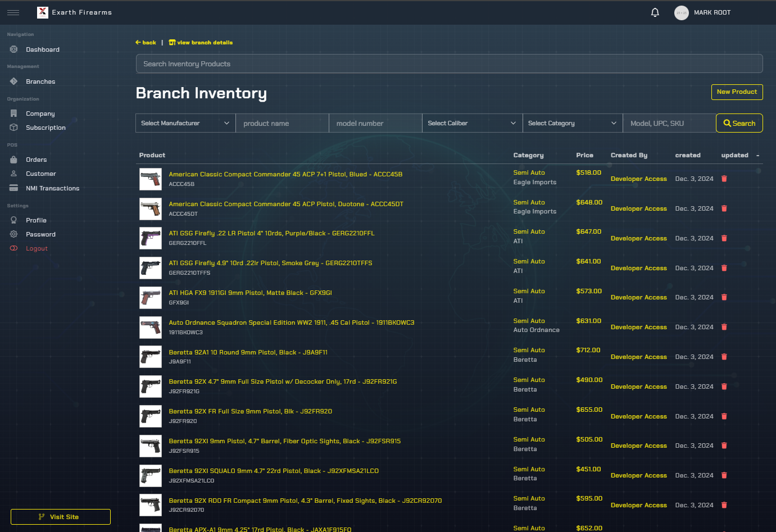The height and width of the screenshot is (532, 776).
Task: Click Developer Access for Beretta 92A1 row
Action: click(x=639, y=357)
